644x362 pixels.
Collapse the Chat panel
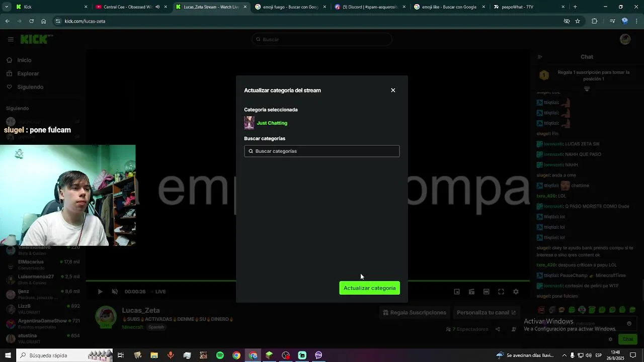540,57
